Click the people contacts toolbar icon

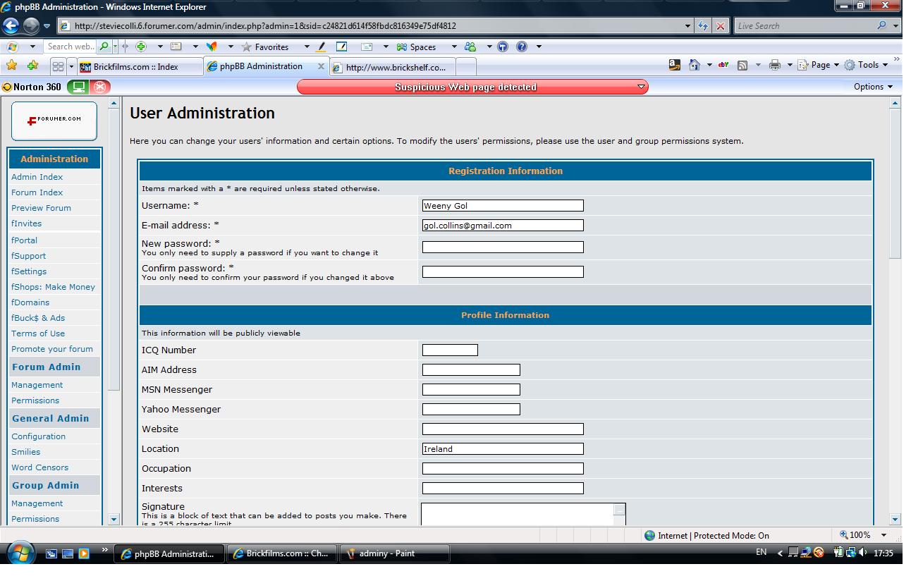pos(470,47)
